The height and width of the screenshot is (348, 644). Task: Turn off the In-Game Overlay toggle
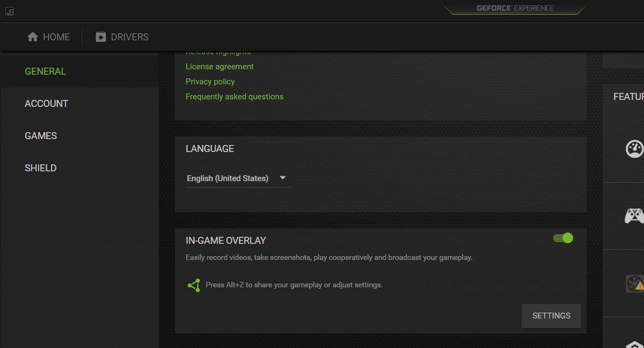563,238
